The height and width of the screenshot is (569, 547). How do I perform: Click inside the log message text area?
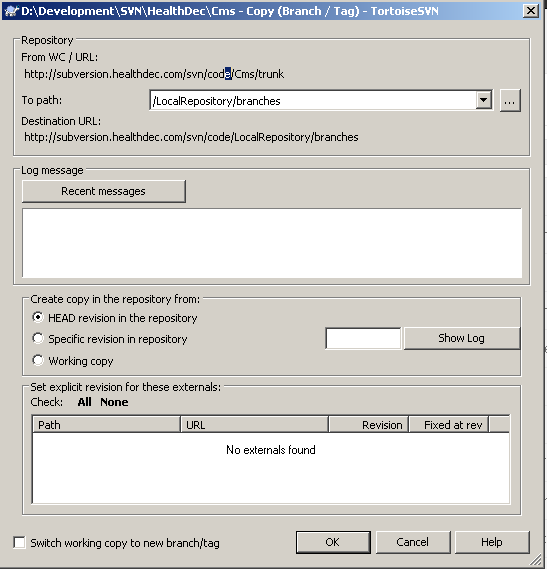point(272,243)
